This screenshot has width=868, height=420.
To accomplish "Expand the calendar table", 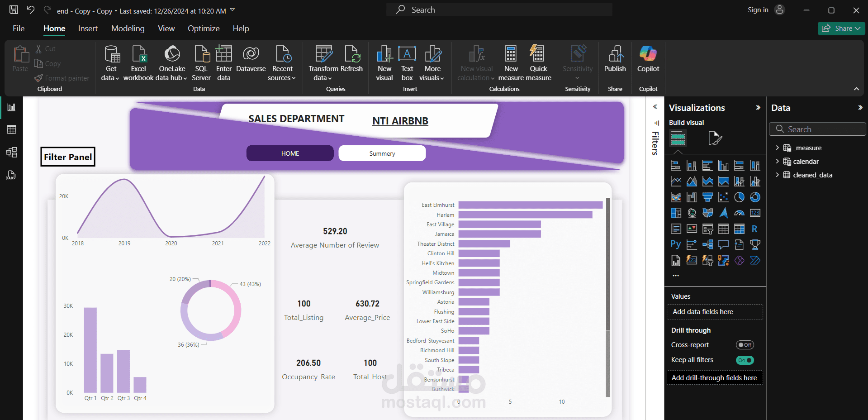I will point(777,161).
